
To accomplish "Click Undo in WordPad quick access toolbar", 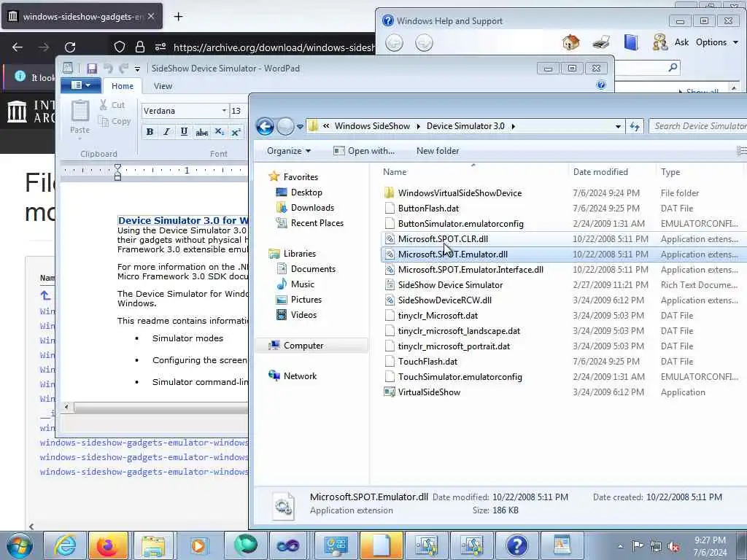I will tap(108, 69).
